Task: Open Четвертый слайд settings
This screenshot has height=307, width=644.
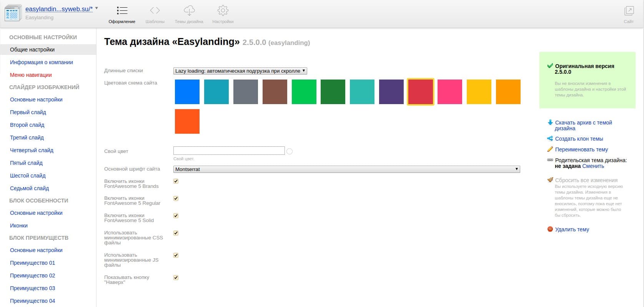Action: pyautogui.click(x=32, y=150)
